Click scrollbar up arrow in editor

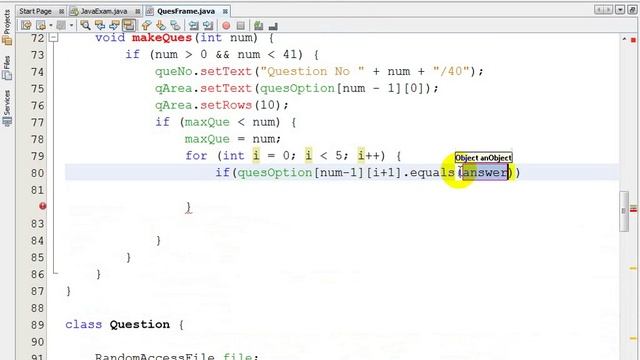click(x=624, y=39)
